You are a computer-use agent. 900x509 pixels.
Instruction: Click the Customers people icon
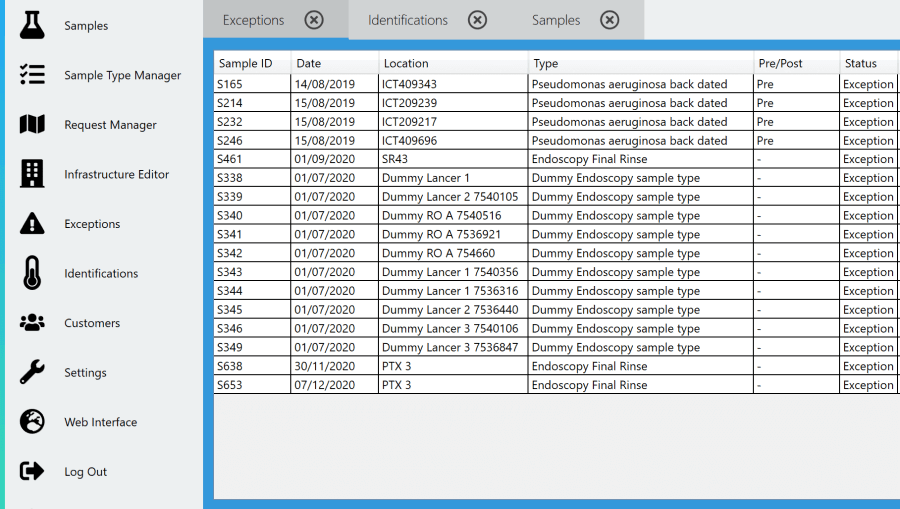click(32, 323)
